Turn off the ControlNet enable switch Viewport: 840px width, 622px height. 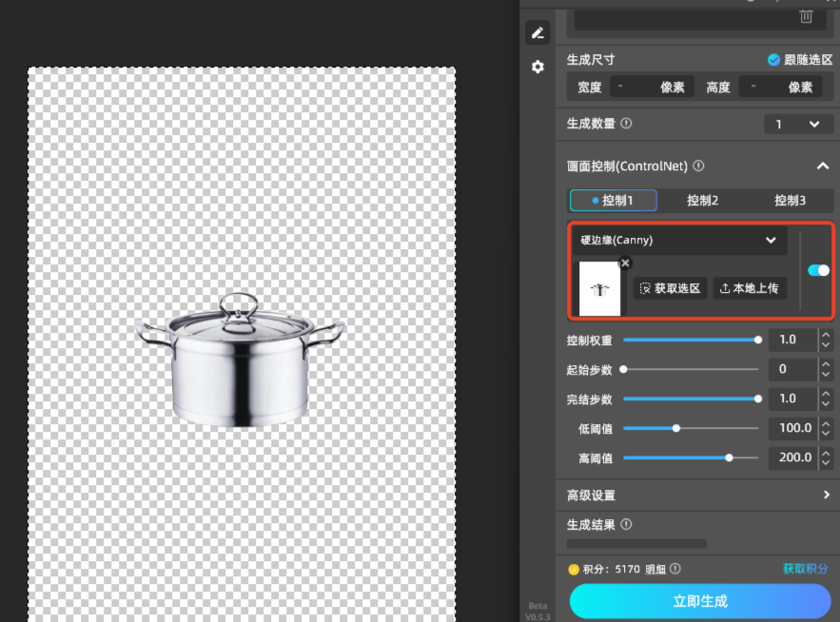818,270
